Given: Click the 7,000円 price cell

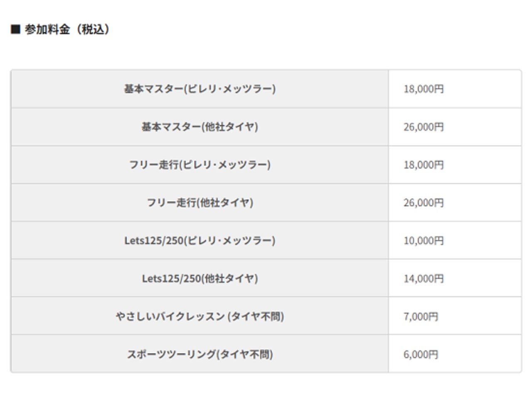Looking at the screenshot, I should click(421, 316).
